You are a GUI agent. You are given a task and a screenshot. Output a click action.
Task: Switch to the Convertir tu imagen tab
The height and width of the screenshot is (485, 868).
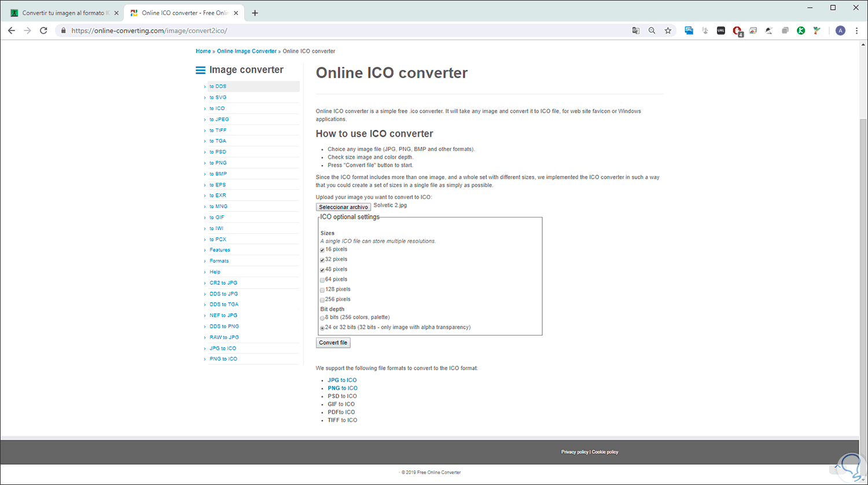coord(64,13)
